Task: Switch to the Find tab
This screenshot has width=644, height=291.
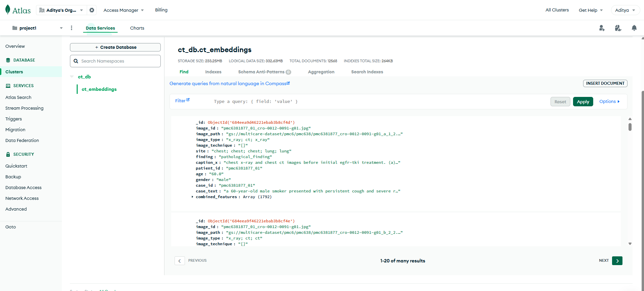Action: click(x=184, y=72)
